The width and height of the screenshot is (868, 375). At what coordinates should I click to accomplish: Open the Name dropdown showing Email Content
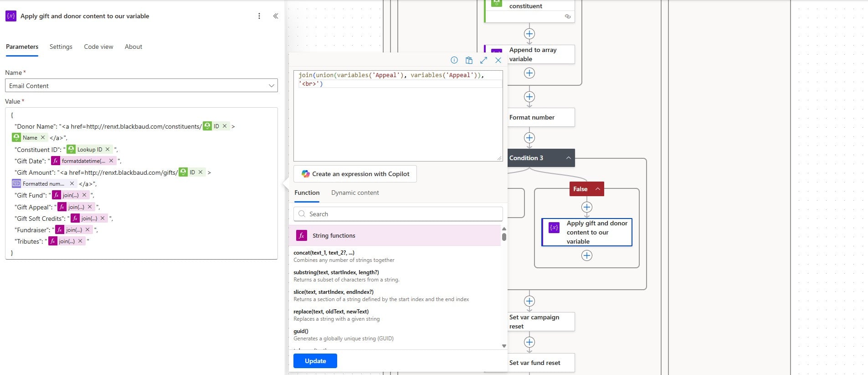tap(141, 86)
